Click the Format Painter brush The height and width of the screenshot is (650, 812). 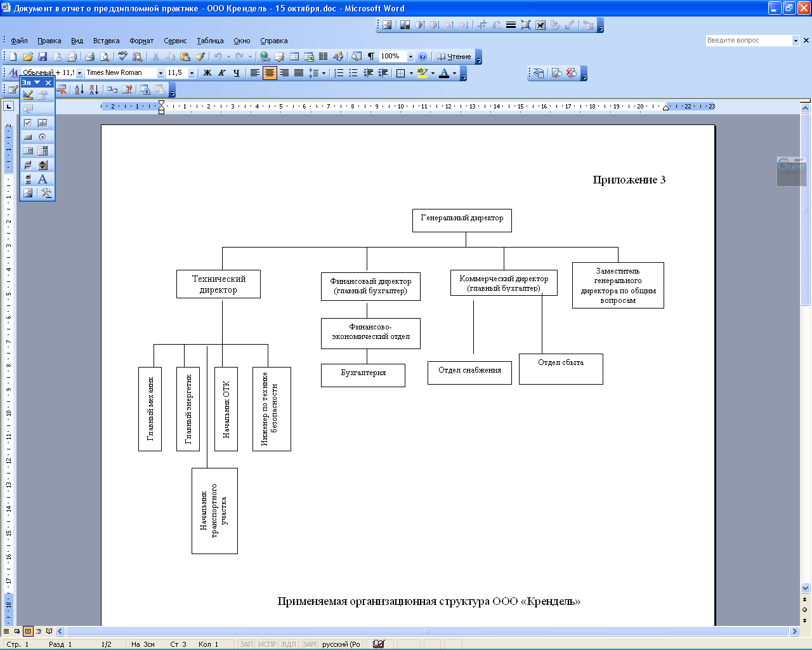[x=200, y=56]
